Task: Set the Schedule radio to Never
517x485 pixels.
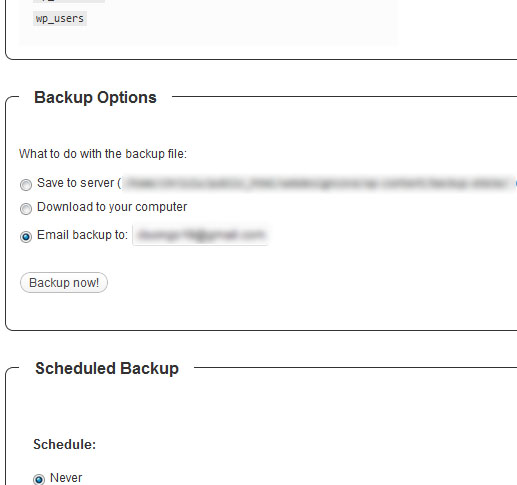Action: tap(39, 479)
